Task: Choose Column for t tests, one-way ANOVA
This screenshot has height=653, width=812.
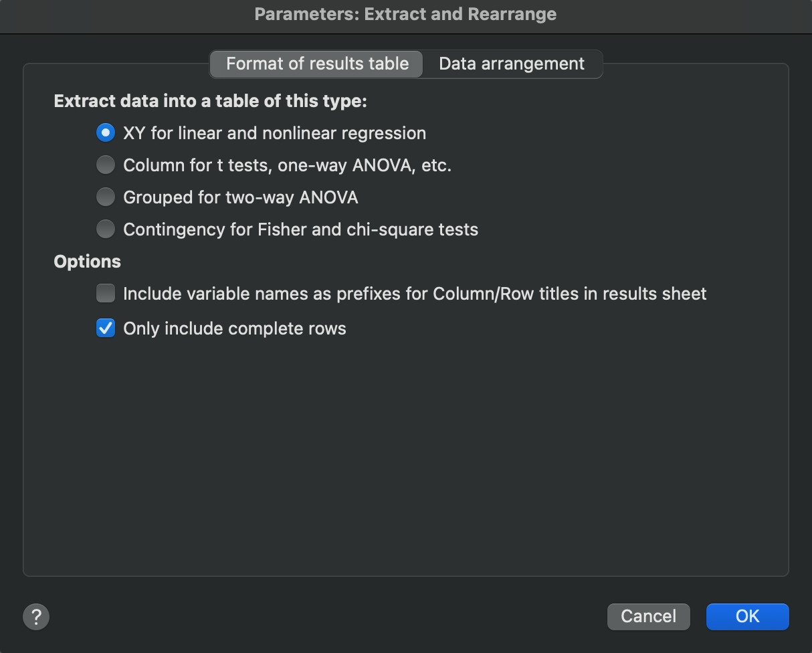Action: point(106,165)
